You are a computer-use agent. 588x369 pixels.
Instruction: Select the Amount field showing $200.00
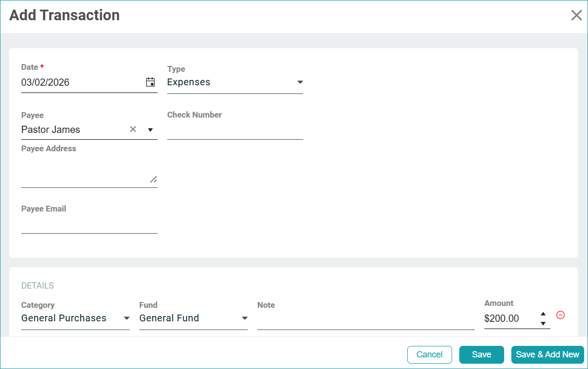508,319
